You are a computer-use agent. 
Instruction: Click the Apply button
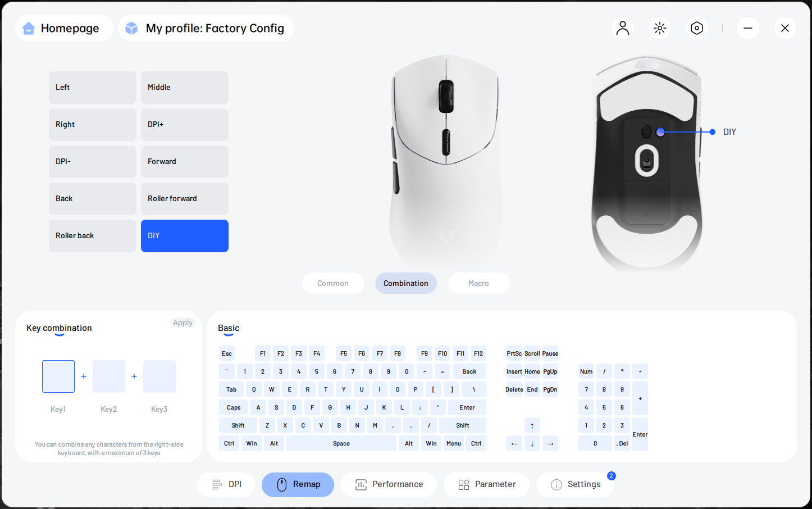183,322
